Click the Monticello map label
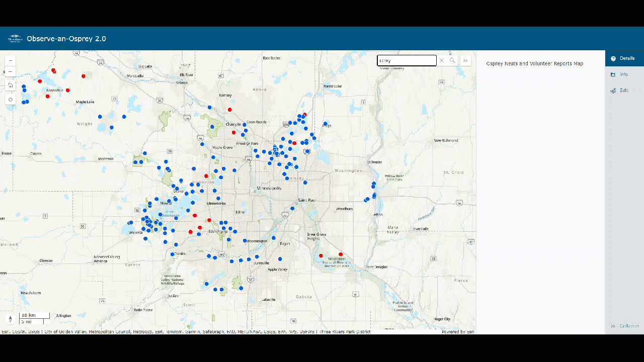The height and width of the screenshot is (362, 644). (x=135, y=76)
